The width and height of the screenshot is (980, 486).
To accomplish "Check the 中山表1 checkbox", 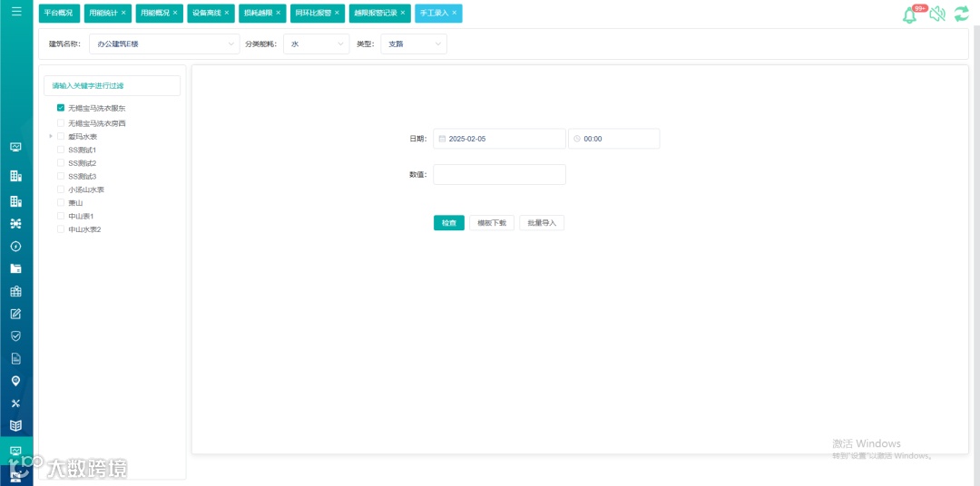I will tap(61, 216).
